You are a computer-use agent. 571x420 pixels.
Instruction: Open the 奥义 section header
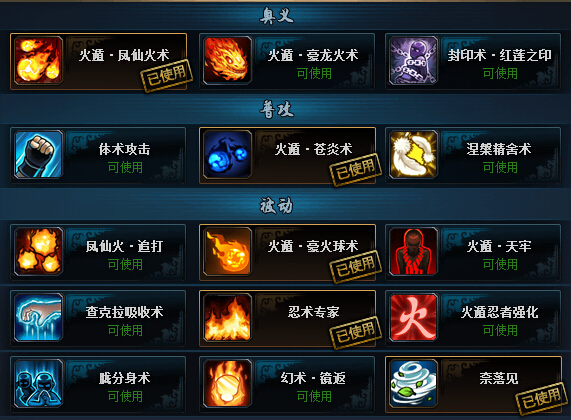pyautogui.click(x=277, y=16)
